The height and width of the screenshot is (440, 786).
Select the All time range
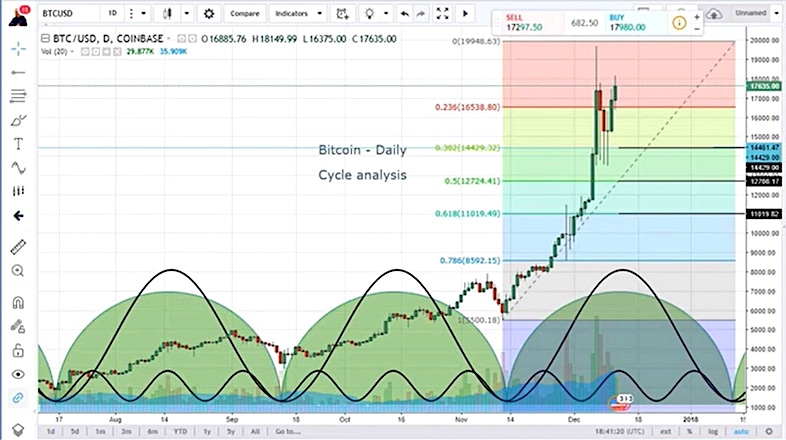click(x=255, y=431)
